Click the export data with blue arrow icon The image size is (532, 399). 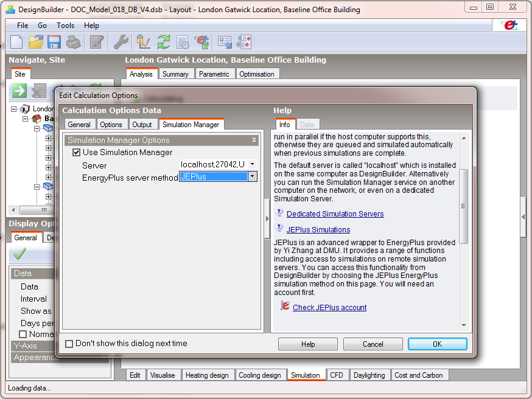pos(225,42)
